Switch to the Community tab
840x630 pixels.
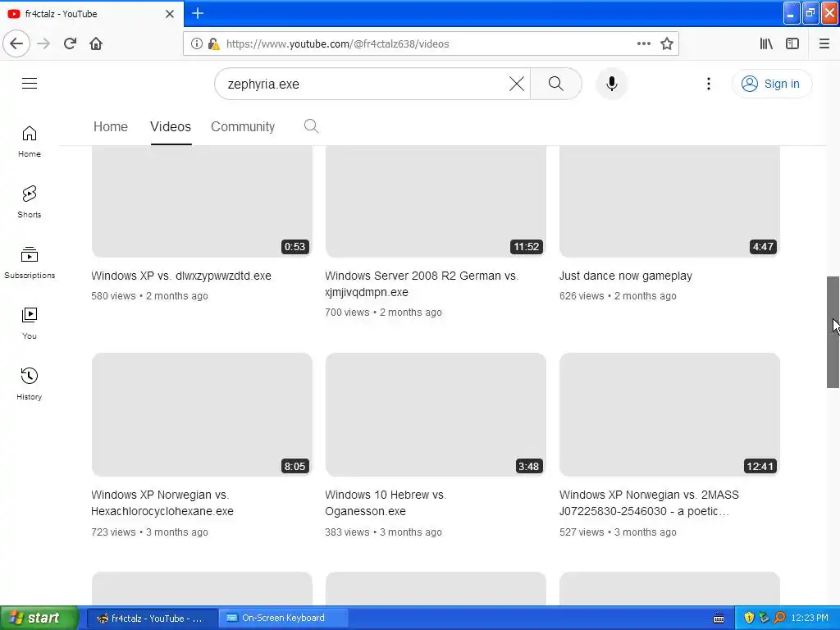click(243, 126)
